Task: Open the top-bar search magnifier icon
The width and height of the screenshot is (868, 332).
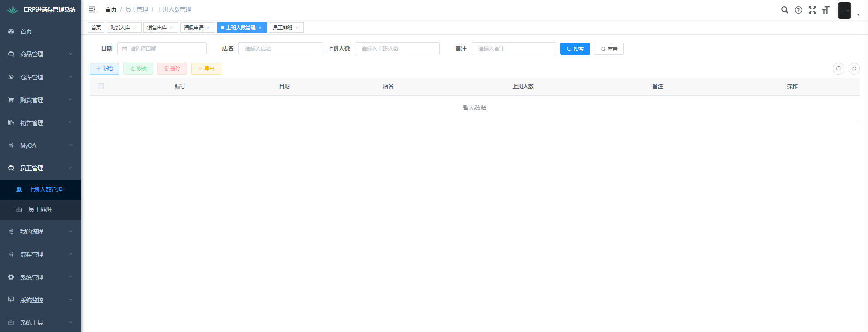Action: pos(785,10)
